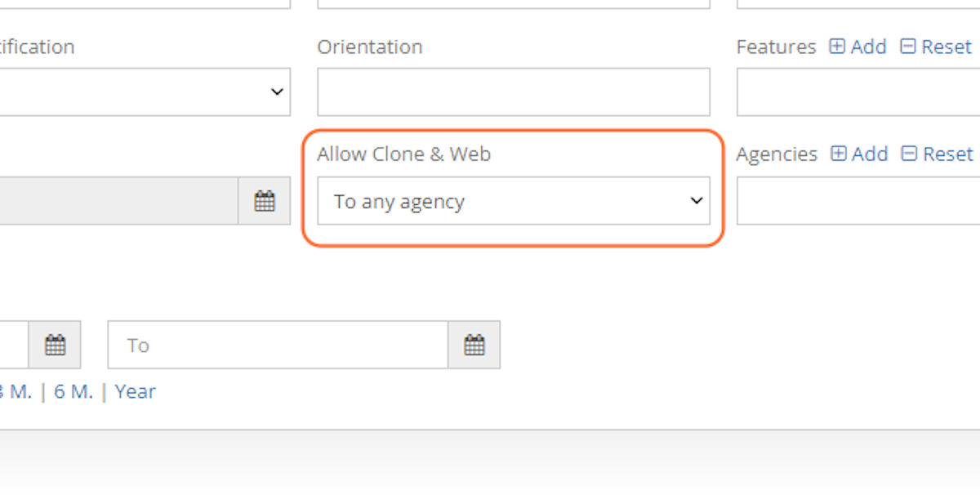
Task: Select the 6 M. date range shortcut
Action: [73, 392]
